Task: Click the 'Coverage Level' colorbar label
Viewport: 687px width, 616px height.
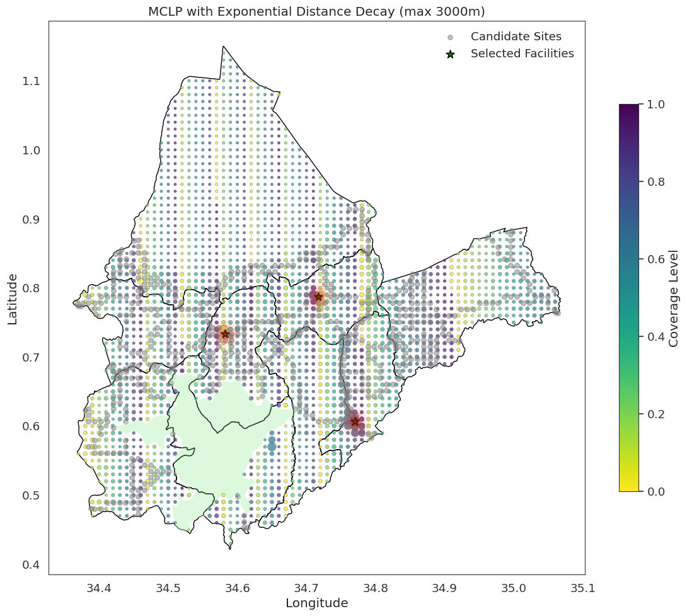Action: click(674, 298)
